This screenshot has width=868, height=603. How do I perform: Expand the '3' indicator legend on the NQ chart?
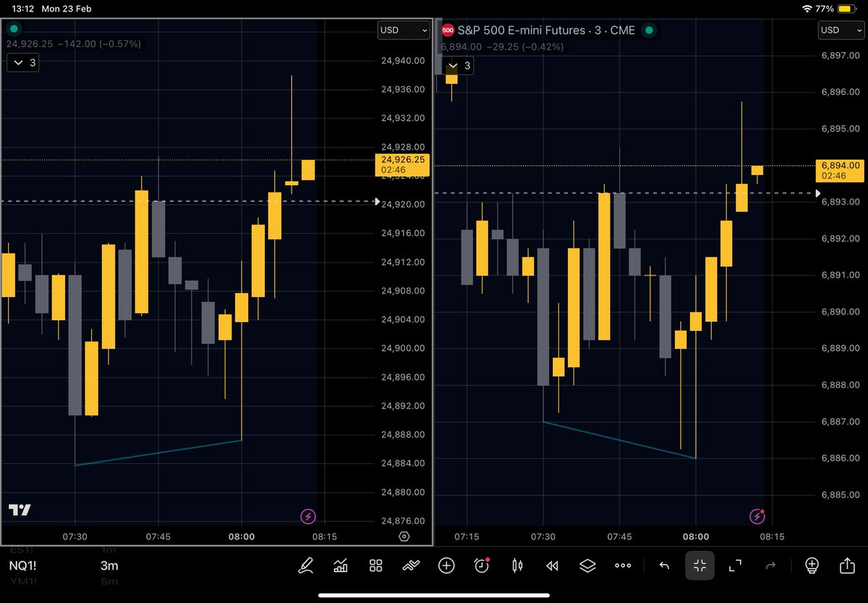point(23,63)
